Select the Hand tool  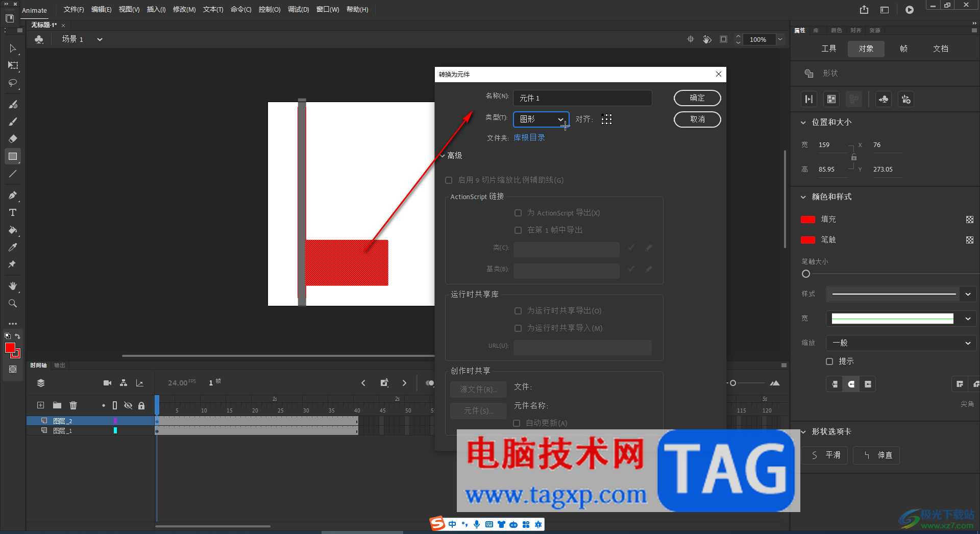pyautogui.click(x=13, y=286)
